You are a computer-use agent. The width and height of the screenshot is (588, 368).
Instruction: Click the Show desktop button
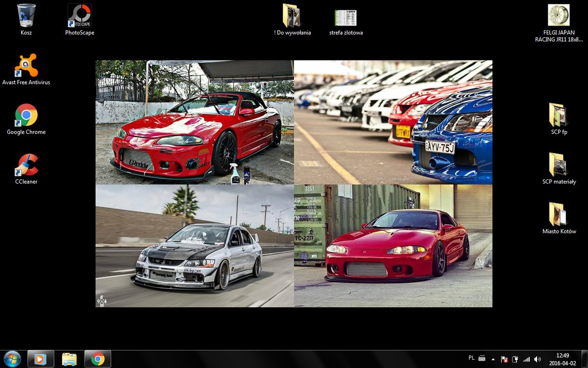tap(584, 359)
